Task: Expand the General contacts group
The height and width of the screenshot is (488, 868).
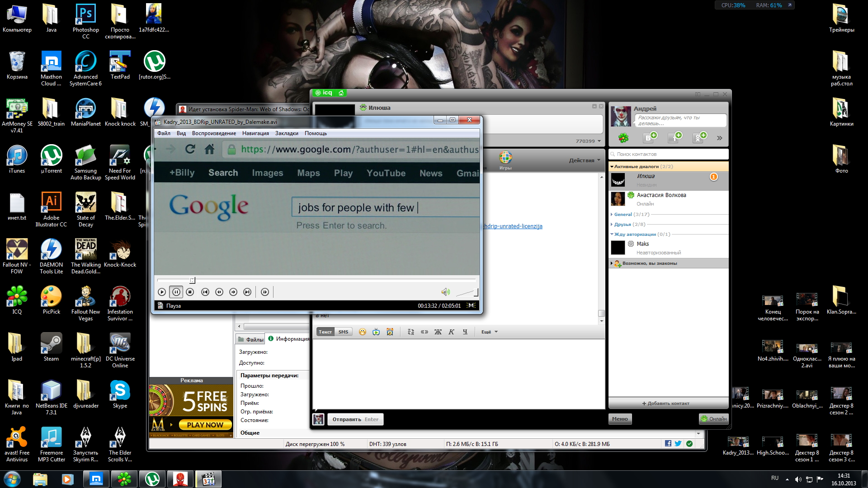Action: (x=623, y=215)
